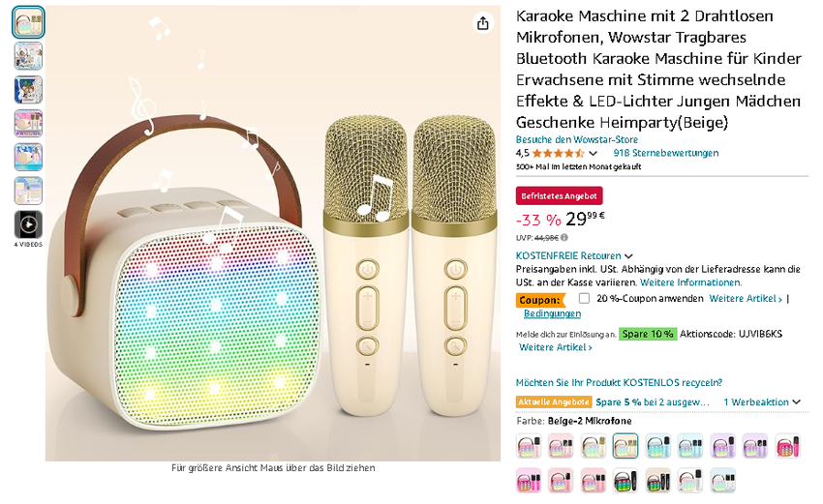Click the star rating icons
The height and width of the screenshot is (504, 823).
[559, 153]
